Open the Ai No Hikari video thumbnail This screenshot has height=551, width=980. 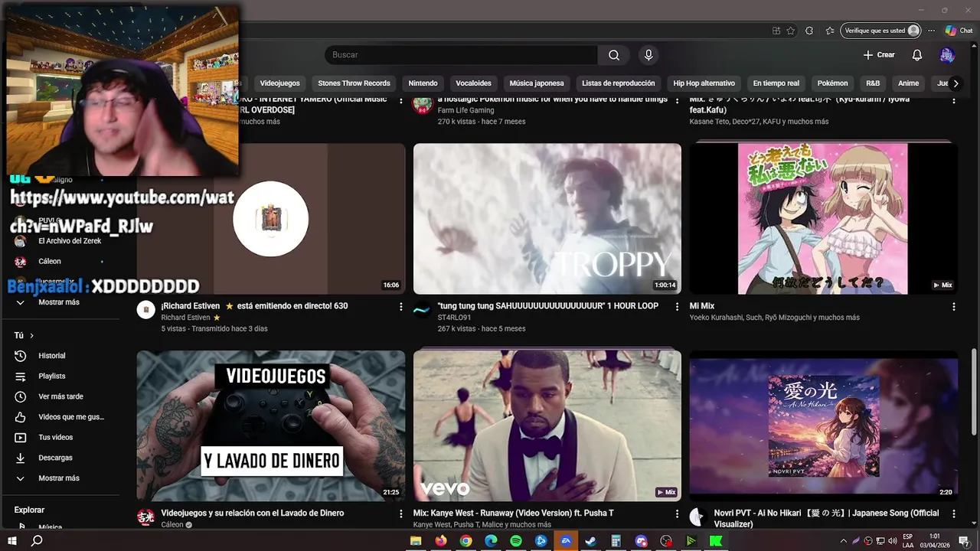pos(823,425)
